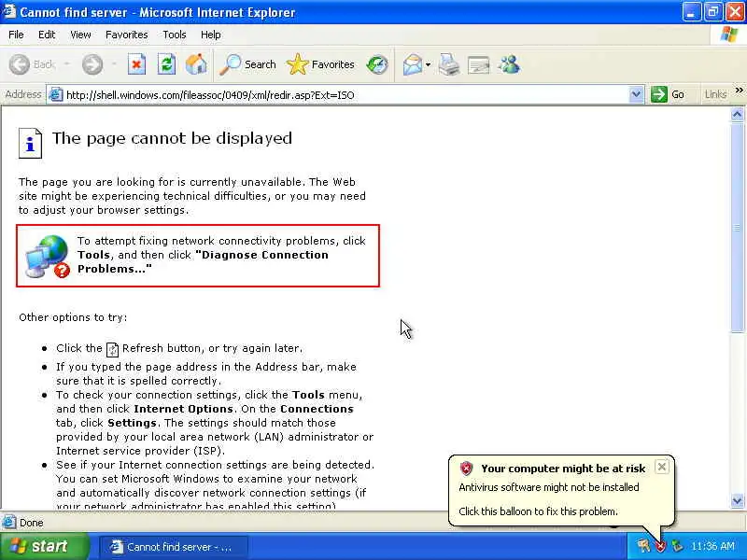Click the vertical scrollbar thumb
The image size is (747, 560).
click(737, 227)
